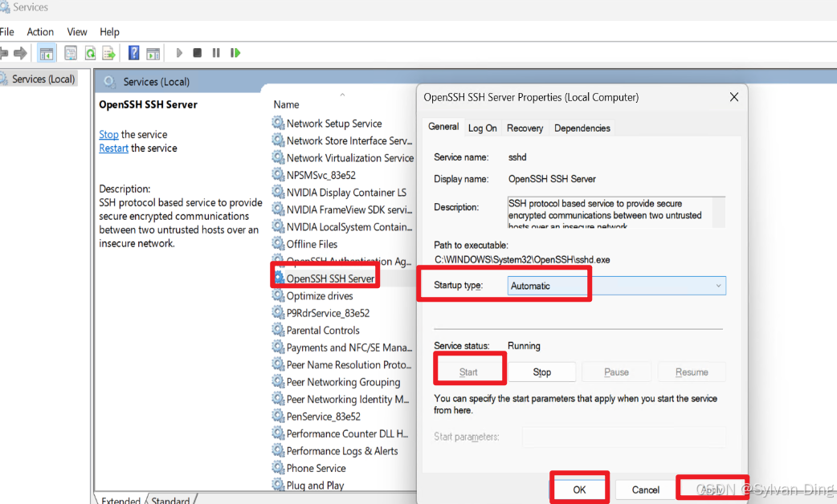Click the pause service toolbar icon
This screenshot has height=504, width=837.
(x=215, y=53)
